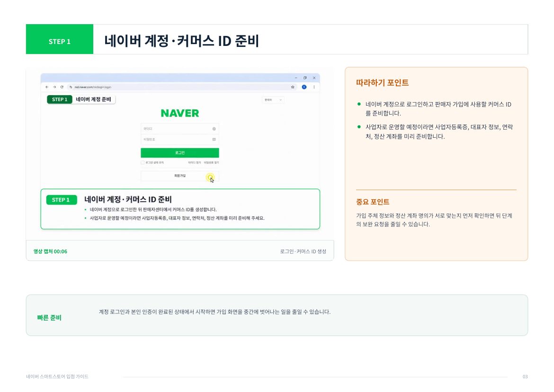Click sentence starting 계정 로그인과 본인 인증이

[215, 312]
